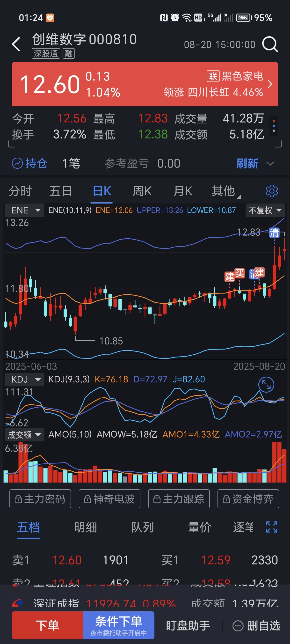Tap the 领涨 四川长虹 4.46% text

click(213, 92)
